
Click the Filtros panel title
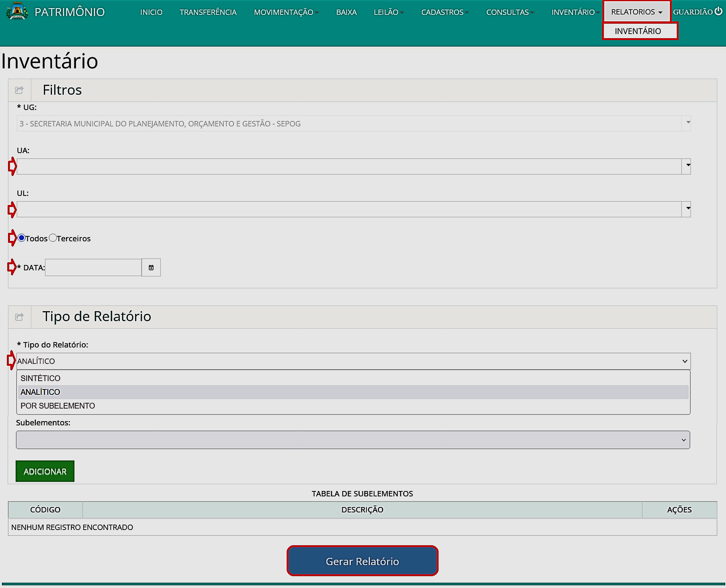point(62,90)
